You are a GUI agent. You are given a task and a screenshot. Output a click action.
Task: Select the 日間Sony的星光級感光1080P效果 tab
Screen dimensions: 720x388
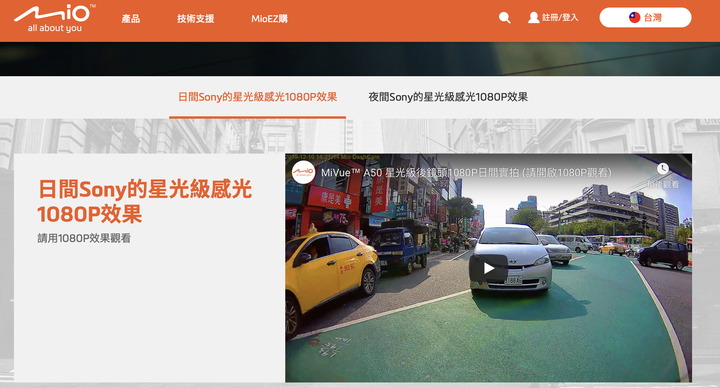coord(257,97)
